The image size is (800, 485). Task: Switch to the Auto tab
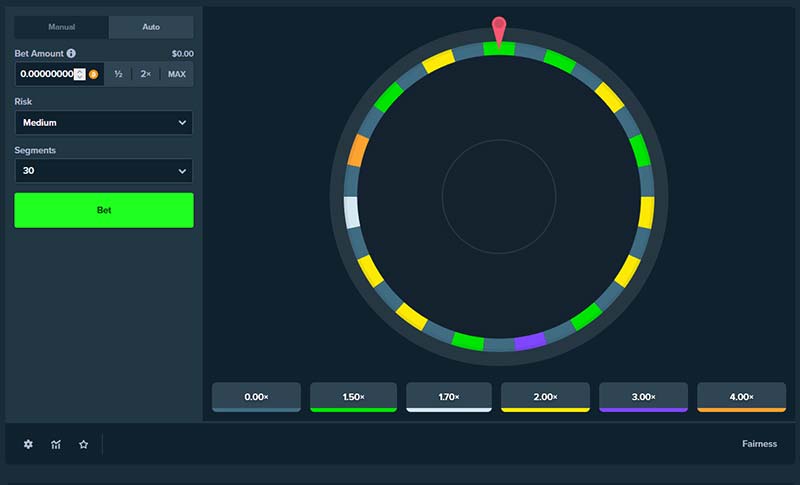click(x=151, y=27)
